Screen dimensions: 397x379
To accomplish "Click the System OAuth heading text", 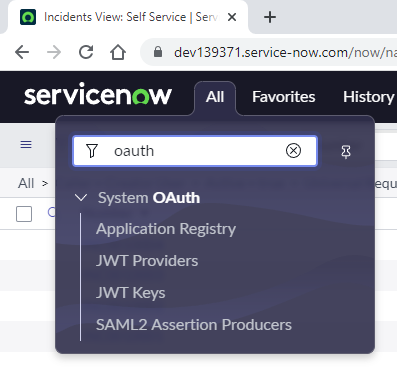I will (x=149, y=198).
